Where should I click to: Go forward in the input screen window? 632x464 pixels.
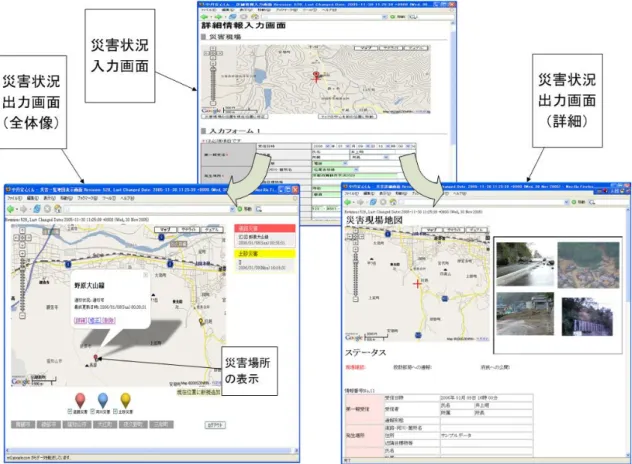218,17
